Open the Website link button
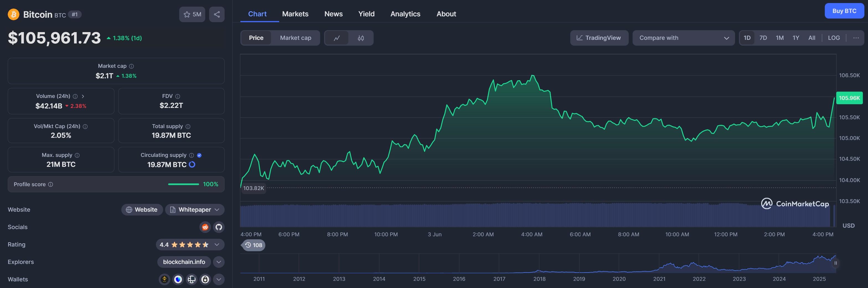This screenshot has height=288, width=868. pyautogui.click(x=142, y=210)
